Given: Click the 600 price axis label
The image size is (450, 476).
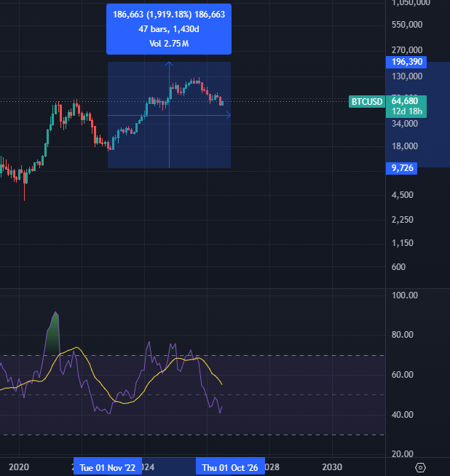Looking at the screenshot, I should (x=398, y=267).
